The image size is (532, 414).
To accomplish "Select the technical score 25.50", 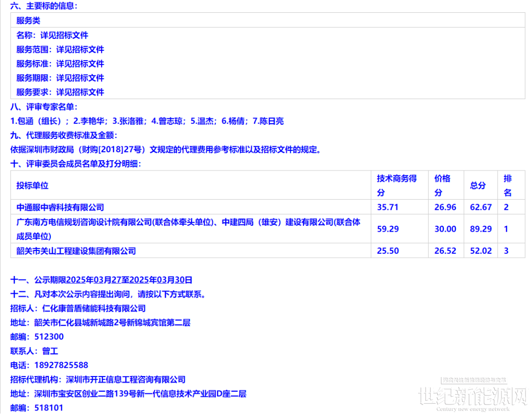I will 388,251.
